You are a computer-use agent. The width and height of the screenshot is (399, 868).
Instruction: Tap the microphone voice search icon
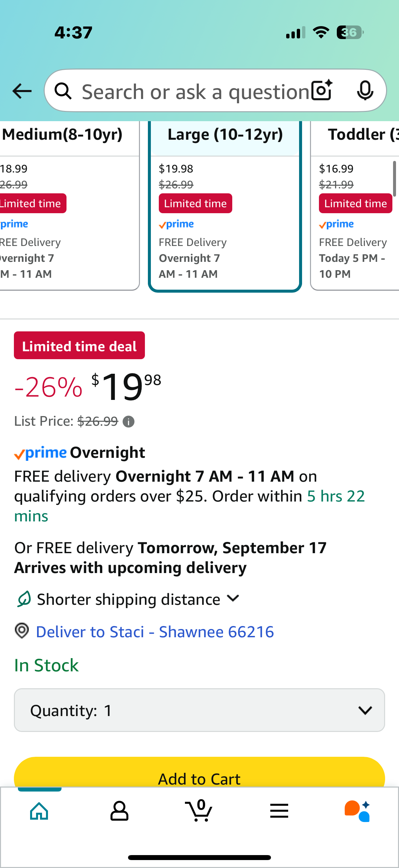(x=365, y=91)
